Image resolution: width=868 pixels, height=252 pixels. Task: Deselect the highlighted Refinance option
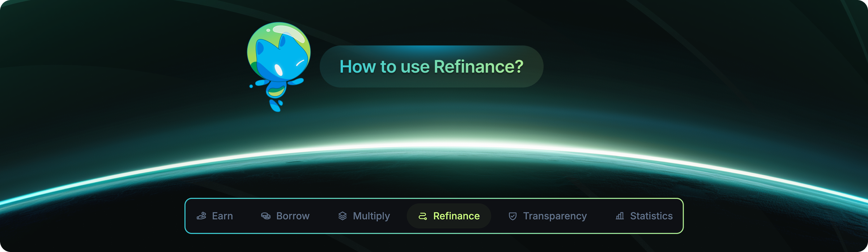[449, 216]
